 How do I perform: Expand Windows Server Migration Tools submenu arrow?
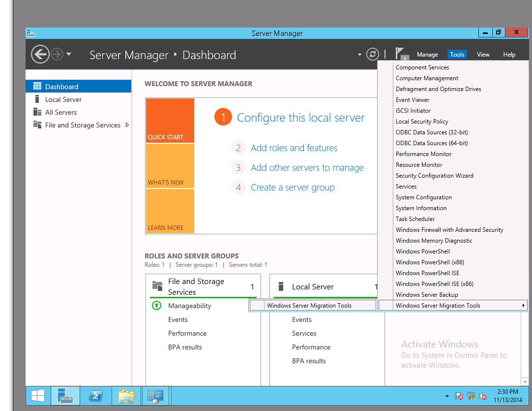(x=523, y=306)
